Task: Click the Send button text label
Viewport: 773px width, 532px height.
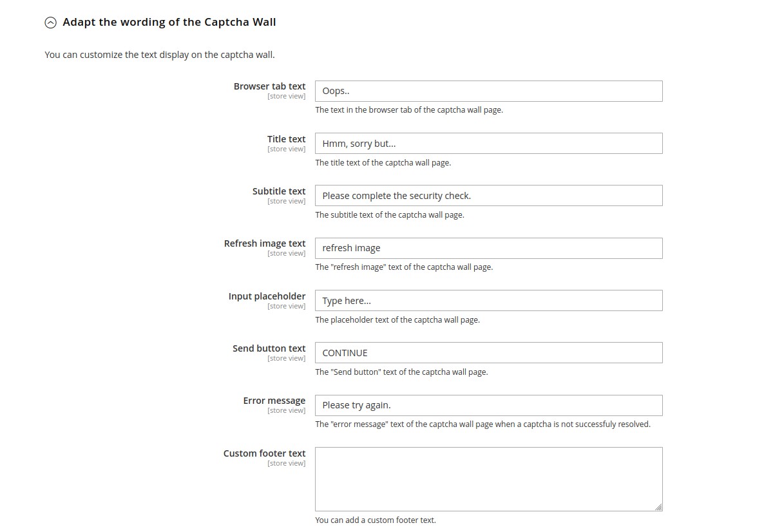Action: [269, 348]
